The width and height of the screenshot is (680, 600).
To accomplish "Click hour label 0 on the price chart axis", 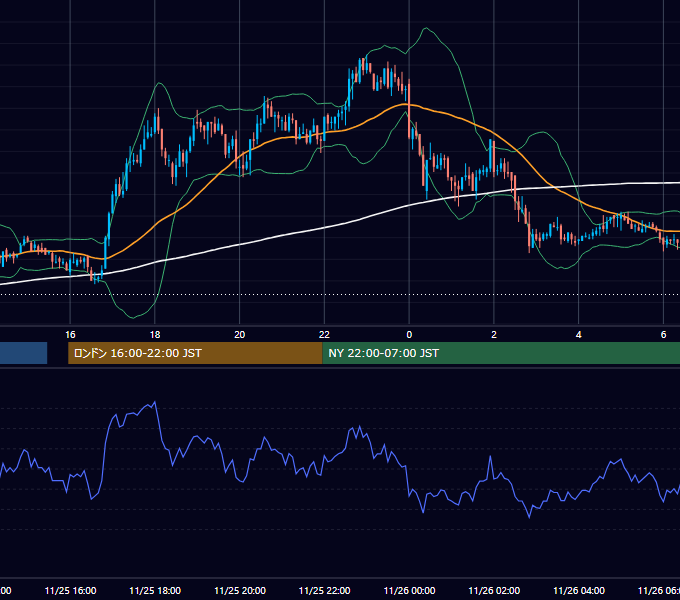I will [x=409, y=335].
